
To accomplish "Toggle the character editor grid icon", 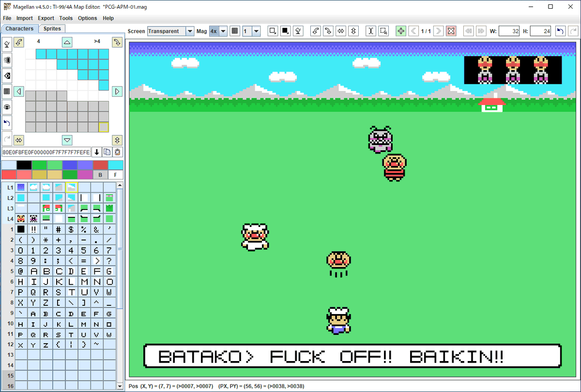I will (x=7, y=91).
